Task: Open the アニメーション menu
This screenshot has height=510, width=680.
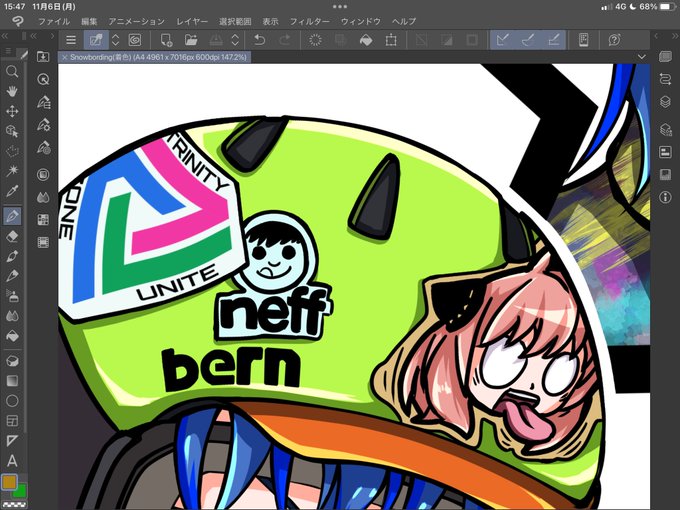Action: 137,21
